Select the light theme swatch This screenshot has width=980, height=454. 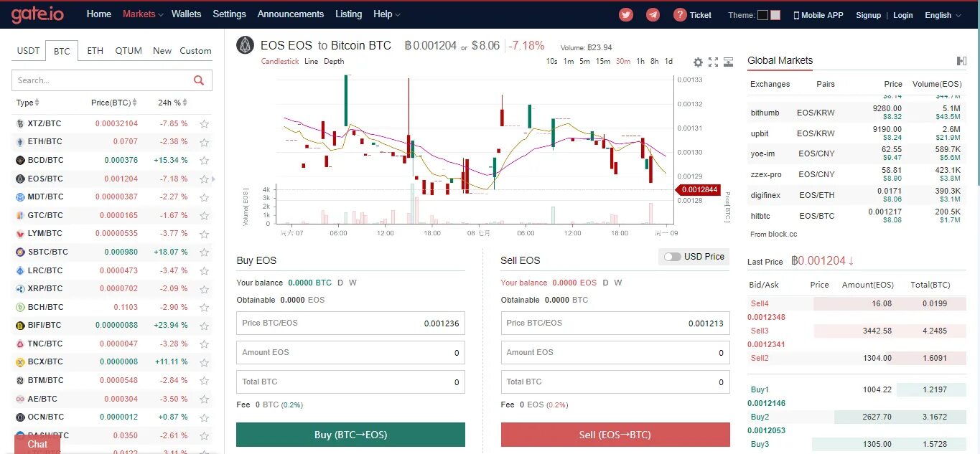775,15
